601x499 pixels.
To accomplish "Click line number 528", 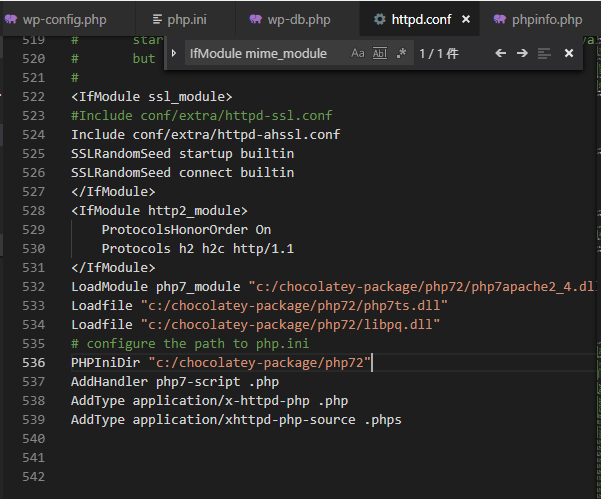I will click(x=33, y=210).
